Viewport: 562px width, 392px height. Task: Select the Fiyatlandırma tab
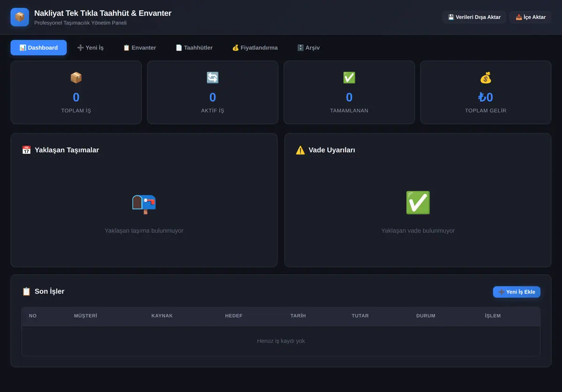[x=255, y=48]
